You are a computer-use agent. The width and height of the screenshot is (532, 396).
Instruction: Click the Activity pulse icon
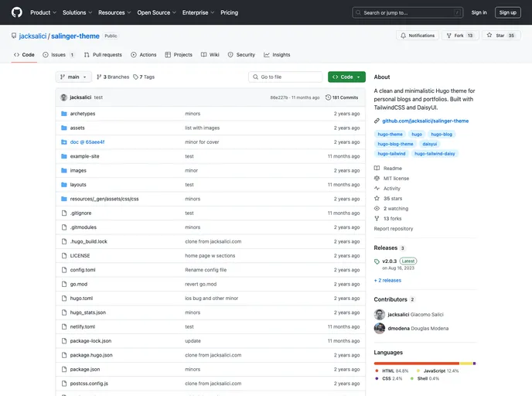click(377, 188)
